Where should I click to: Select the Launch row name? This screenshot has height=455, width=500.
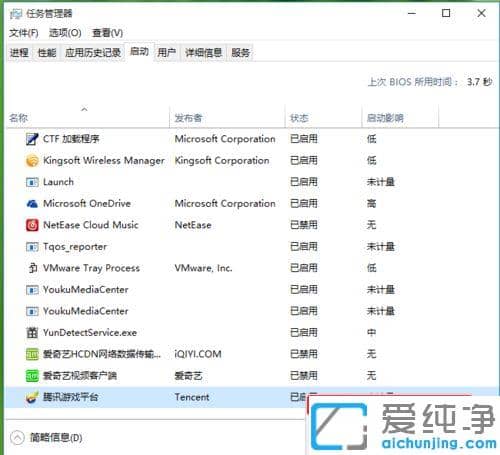pyautogui.click(x=58, y=182)
